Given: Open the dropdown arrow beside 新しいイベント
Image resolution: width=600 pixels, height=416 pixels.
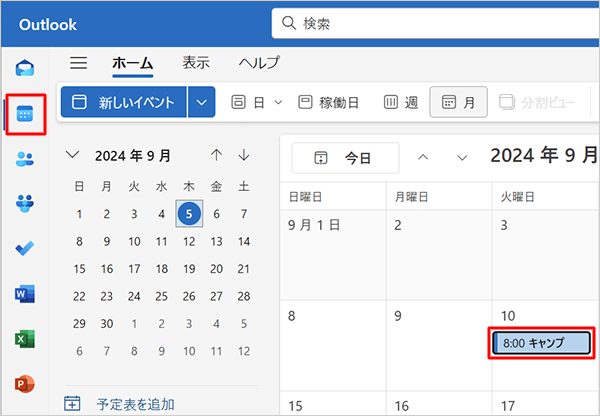Looking at the screenshot, I should pos(202,102).
